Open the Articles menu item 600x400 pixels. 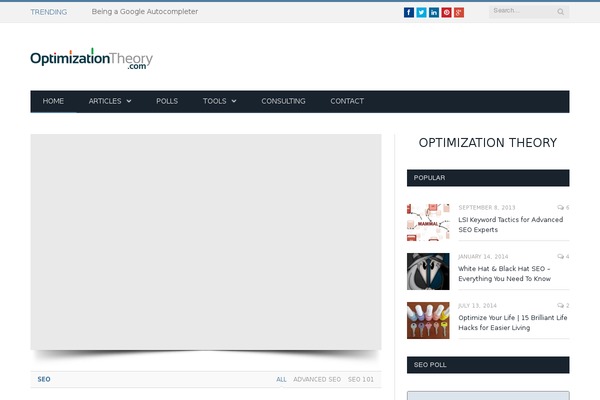tap(105, 101)
